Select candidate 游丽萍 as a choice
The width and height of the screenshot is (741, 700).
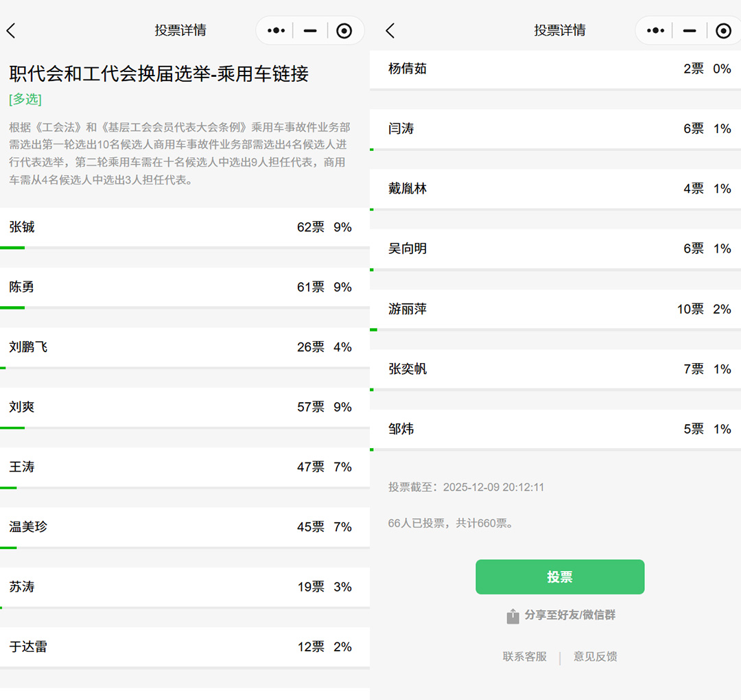point(556,309)
